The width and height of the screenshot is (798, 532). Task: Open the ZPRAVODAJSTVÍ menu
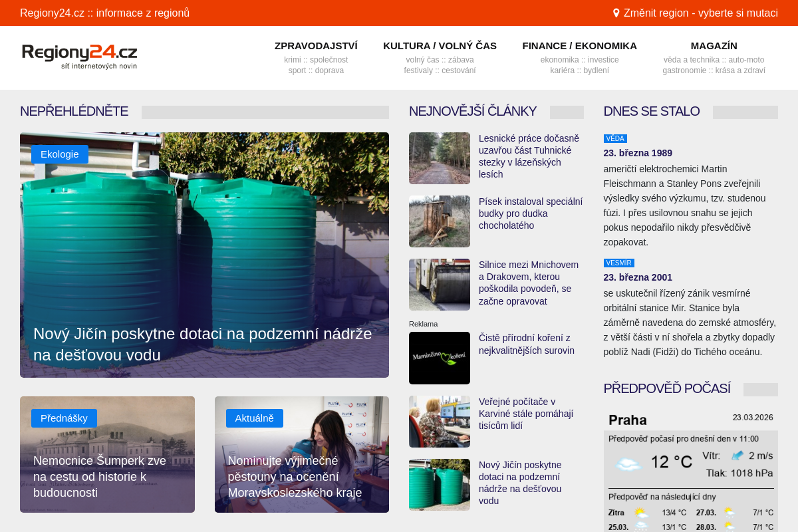click(x=316, y=45)
